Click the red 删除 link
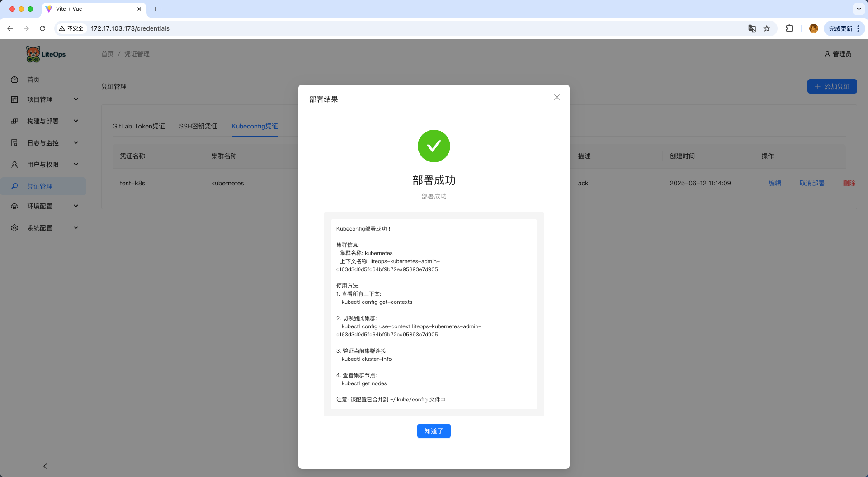 pos(849,183)
